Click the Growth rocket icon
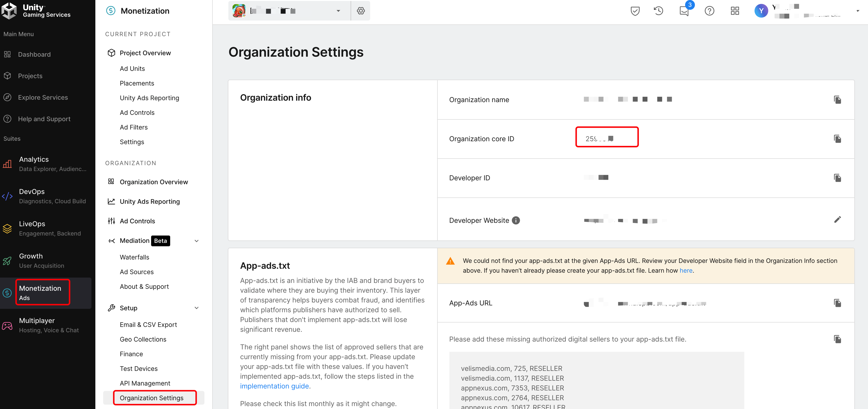Screen dimensions: 868x409 [x=7, y=261]
